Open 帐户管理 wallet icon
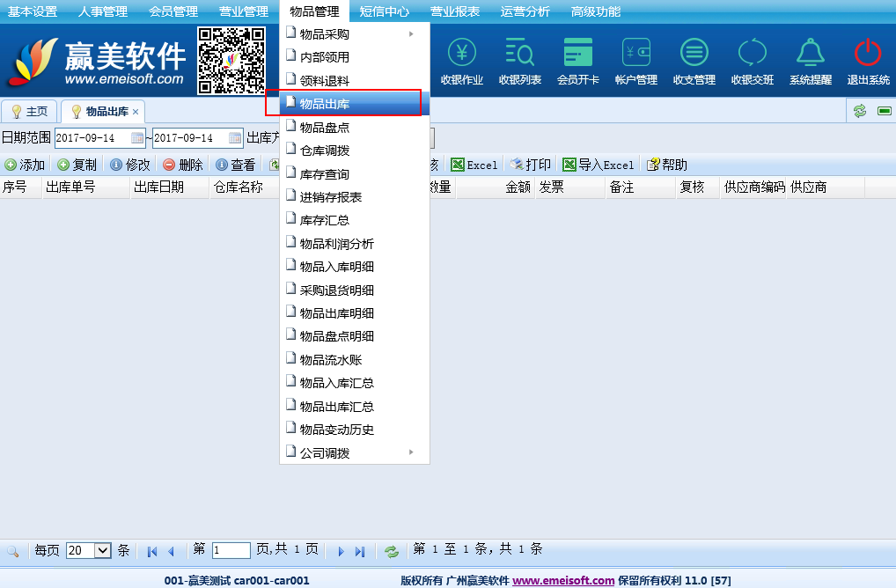The width and height of the screenshot is (896, 588). click(x=635, y=55)
